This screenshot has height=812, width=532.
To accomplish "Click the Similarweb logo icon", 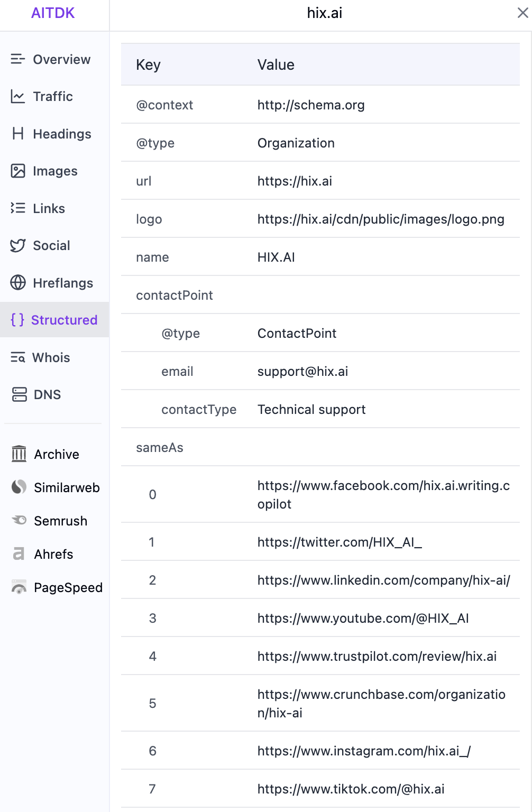I will click(19, 487).
